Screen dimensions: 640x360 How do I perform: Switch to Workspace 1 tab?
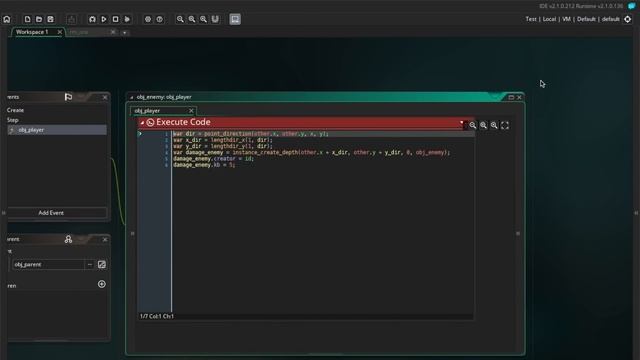point(32,32)
